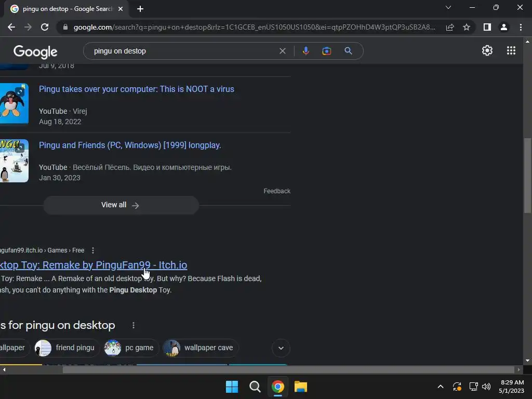Click the address bar URL
This screenshot has width=532, height=399.
pyautogui.click(x=254, y=27)
